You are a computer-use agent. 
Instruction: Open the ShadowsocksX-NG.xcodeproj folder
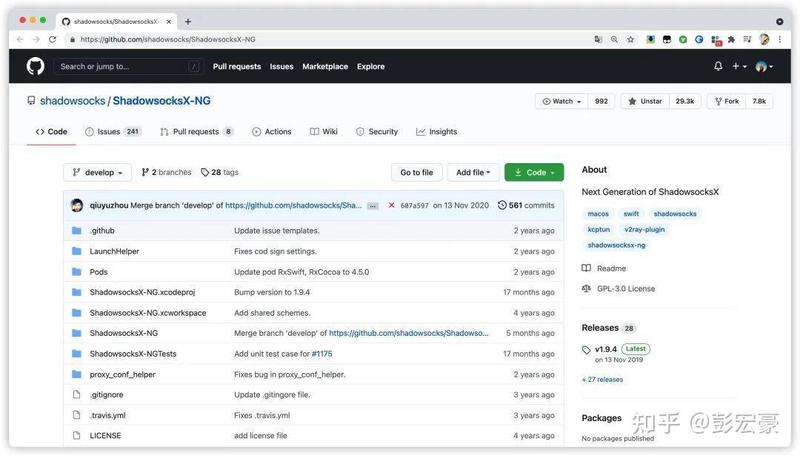[x=142, y=292]
